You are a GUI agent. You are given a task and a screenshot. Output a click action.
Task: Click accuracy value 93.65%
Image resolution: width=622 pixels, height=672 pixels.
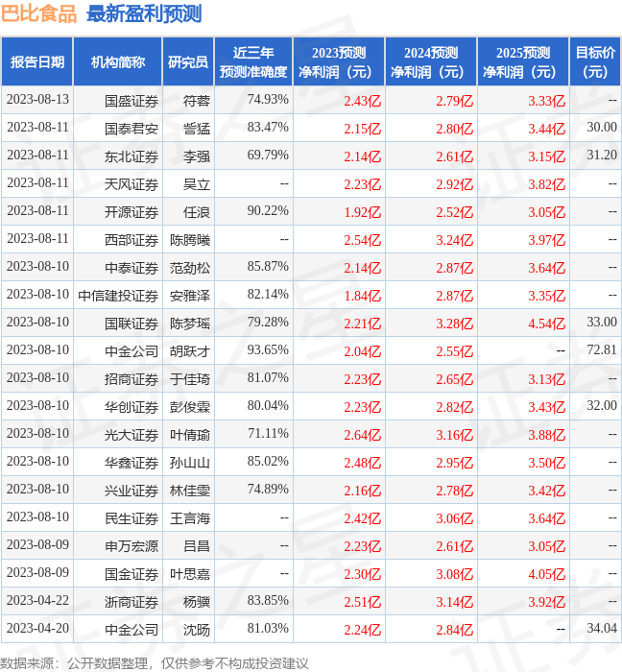pyautogui.click(x=268, y=350)
